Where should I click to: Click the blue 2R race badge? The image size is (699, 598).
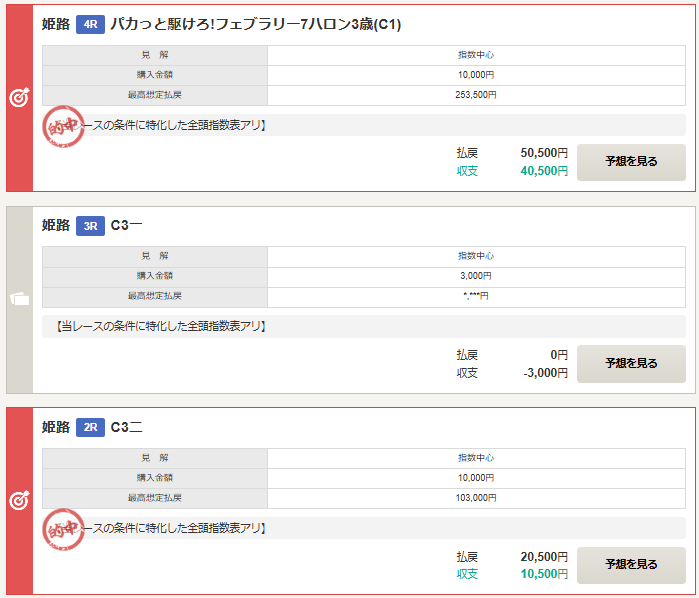[x=90, y=428]
